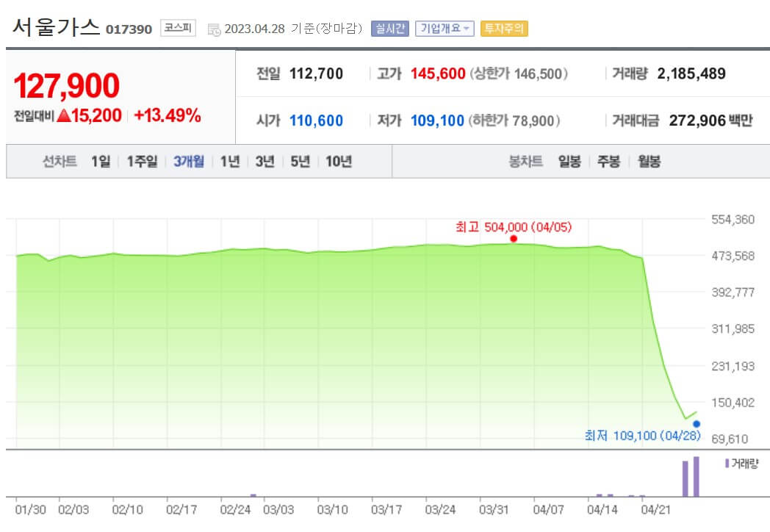Click the 투자주의 warning badge
Image resolution: width=770 pixels, height=532 pixels.
coord(504,29)
